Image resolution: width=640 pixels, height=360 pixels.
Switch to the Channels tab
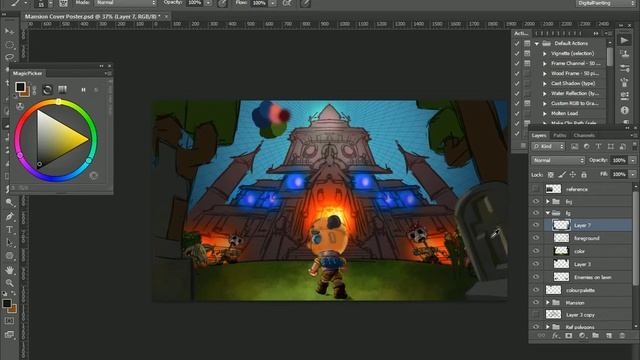tap(584, 135)
